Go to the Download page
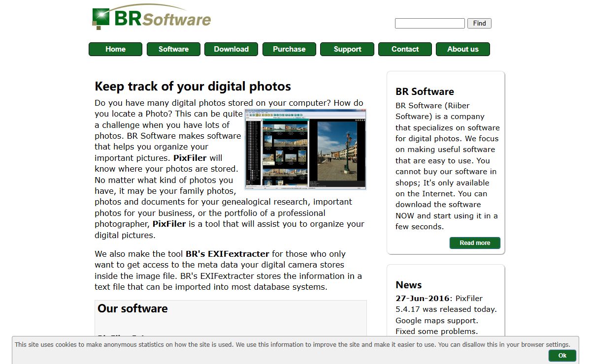Image resolution: width=591 pixels, height=364 pixels. (x=231, y=49)
